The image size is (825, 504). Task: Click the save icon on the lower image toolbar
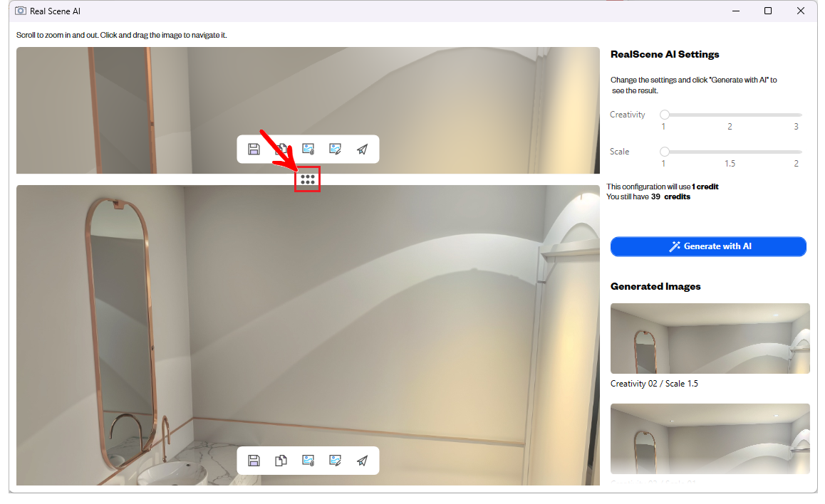(x=254, y=461)
